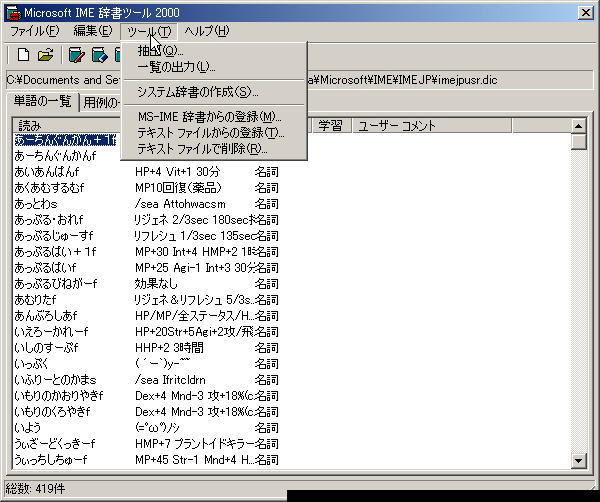
Task: Select the いもりのかおりやきf entry
Action: pyautogui.click(x=59, y=396)
